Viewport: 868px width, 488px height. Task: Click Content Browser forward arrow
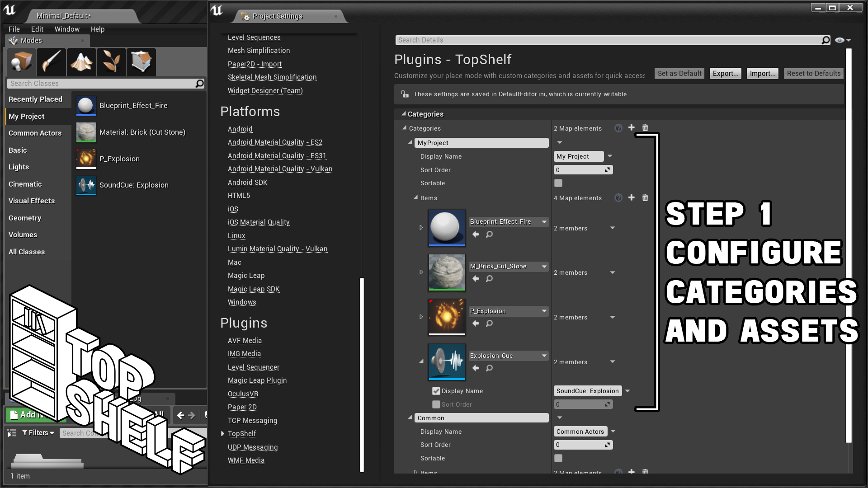pos(192,415)
